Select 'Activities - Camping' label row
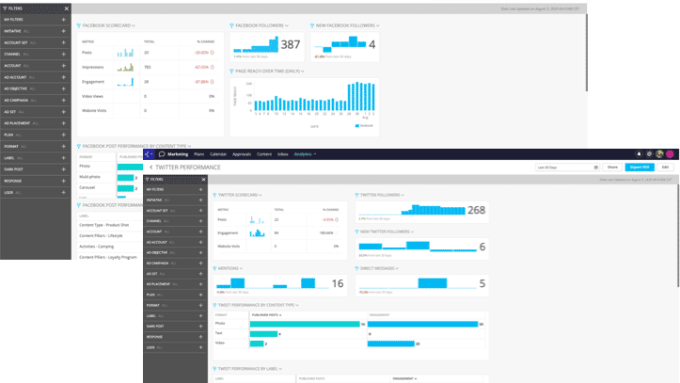The image size is (680, 383). [96, 246]
